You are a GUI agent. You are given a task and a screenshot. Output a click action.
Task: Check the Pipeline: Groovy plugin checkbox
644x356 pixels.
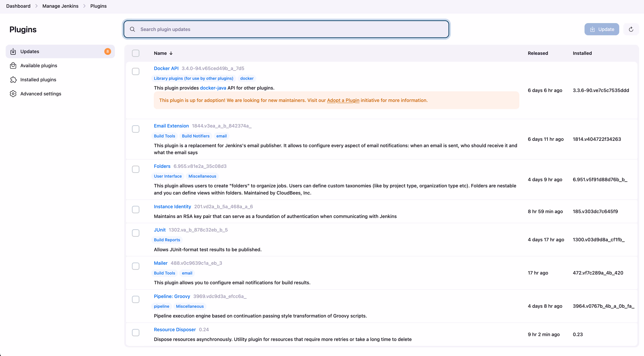(135, 299)
